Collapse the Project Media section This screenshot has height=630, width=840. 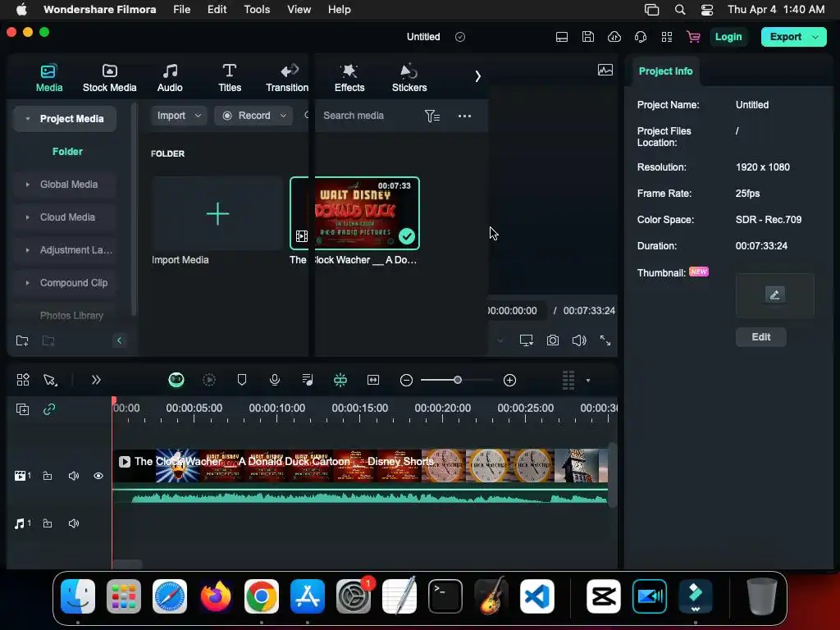coord(27,119)
